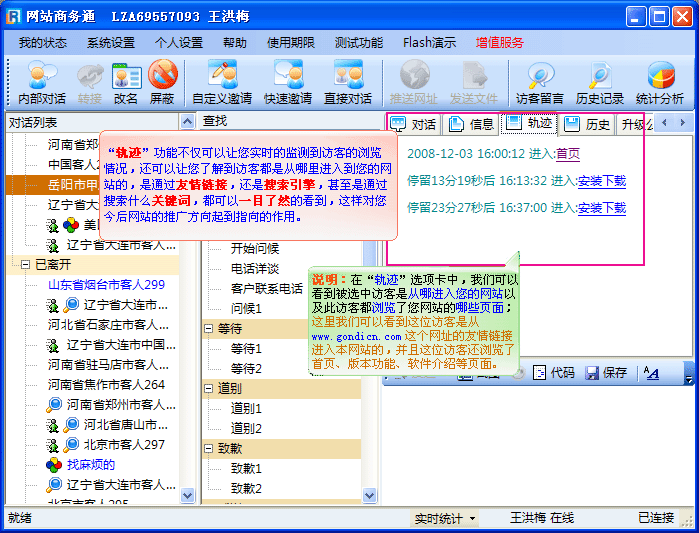
Task: Collapse the 等待 quick reply group
Action: (209, 328)
